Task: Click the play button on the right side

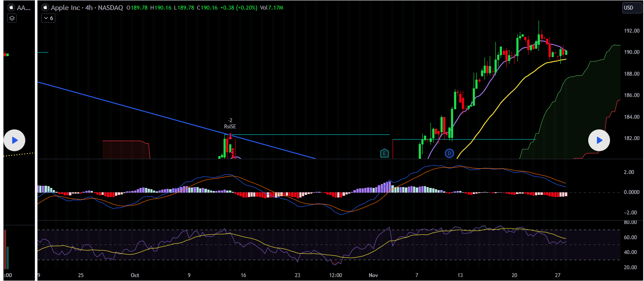Action: tap(599, 140)
